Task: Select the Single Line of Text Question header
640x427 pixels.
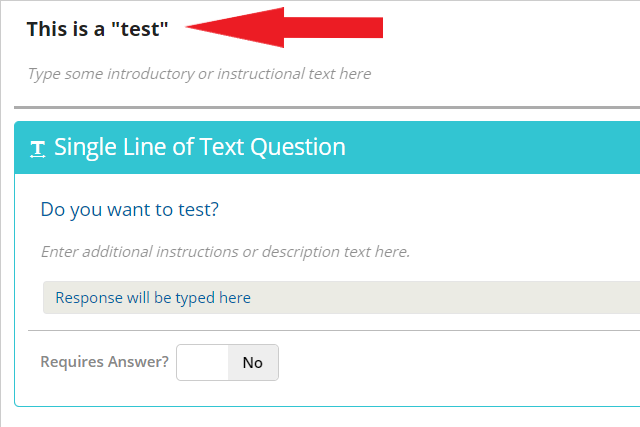Action: (x=327, y=147)
